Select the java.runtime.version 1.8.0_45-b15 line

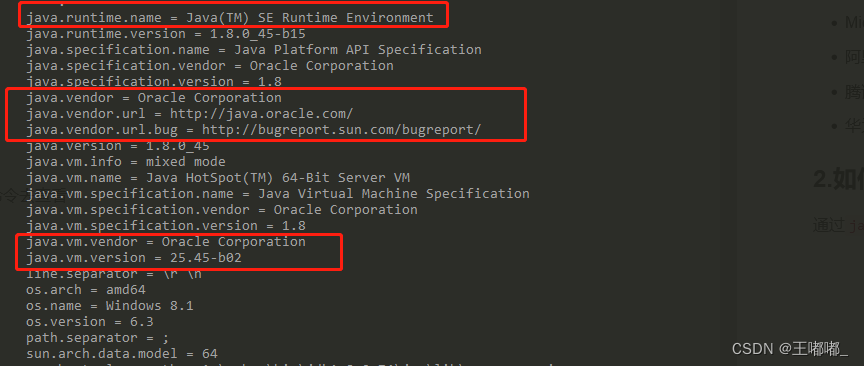[x=165, y=34]
